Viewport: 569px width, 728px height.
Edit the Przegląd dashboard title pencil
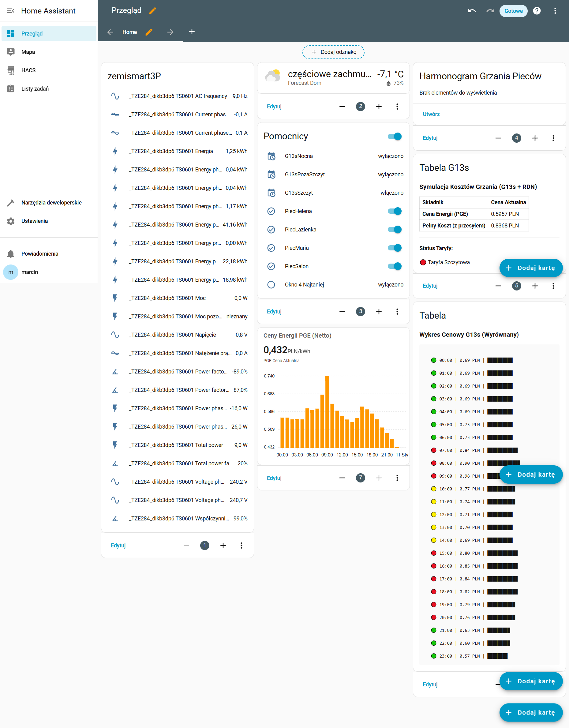pyautogui.click(x=153, y=11)
